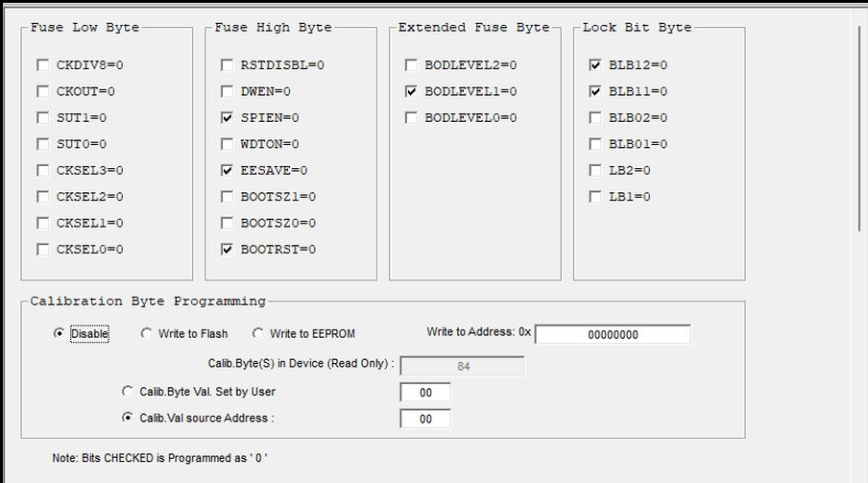Screen dimensions: 868x483
Task: Check the BLB02=0 lock bit
Action: 595,117
